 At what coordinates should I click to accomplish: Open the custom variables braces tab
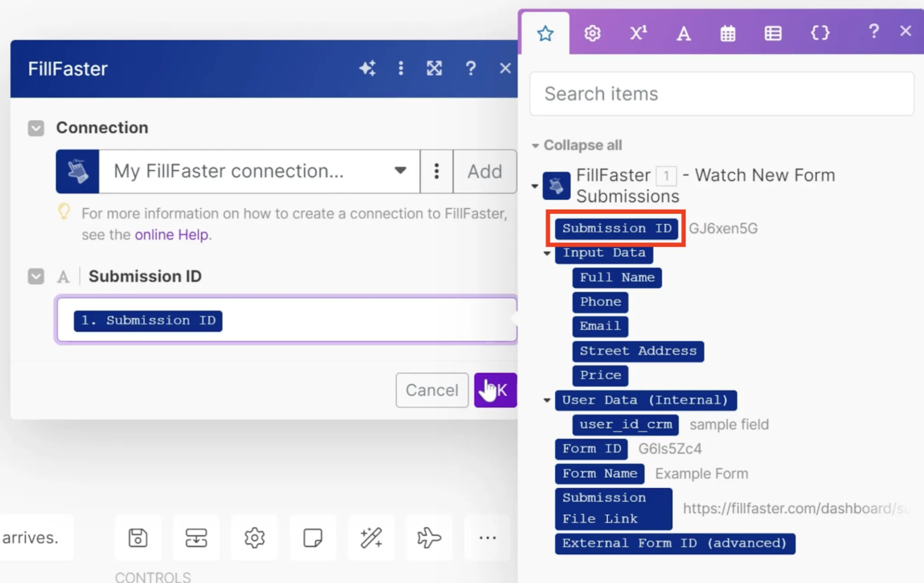pos(820,32)
